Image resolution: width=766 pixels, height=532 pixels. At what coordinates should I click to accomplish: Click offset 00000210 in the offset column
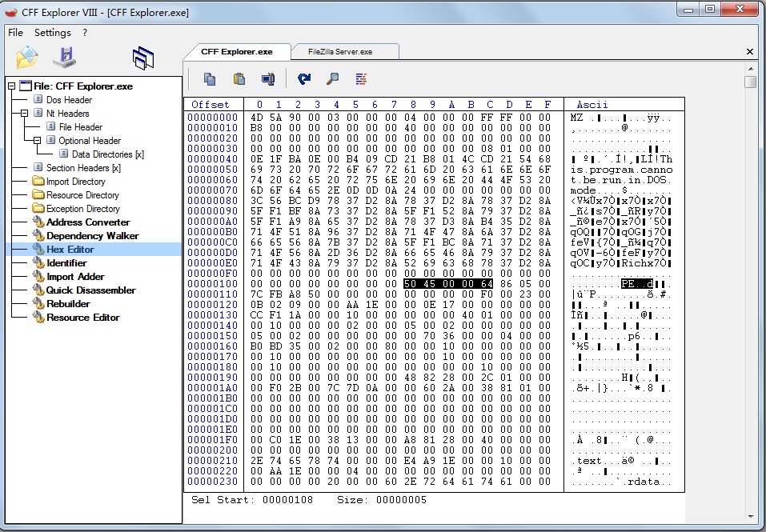pos(212,460)
